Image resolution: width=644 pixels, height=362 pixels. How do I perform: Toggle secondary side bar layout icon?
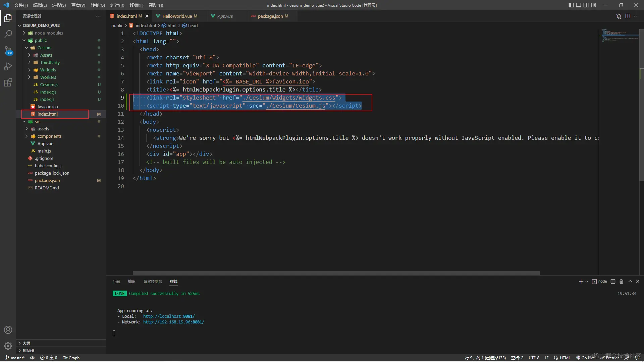pos(586,5)
